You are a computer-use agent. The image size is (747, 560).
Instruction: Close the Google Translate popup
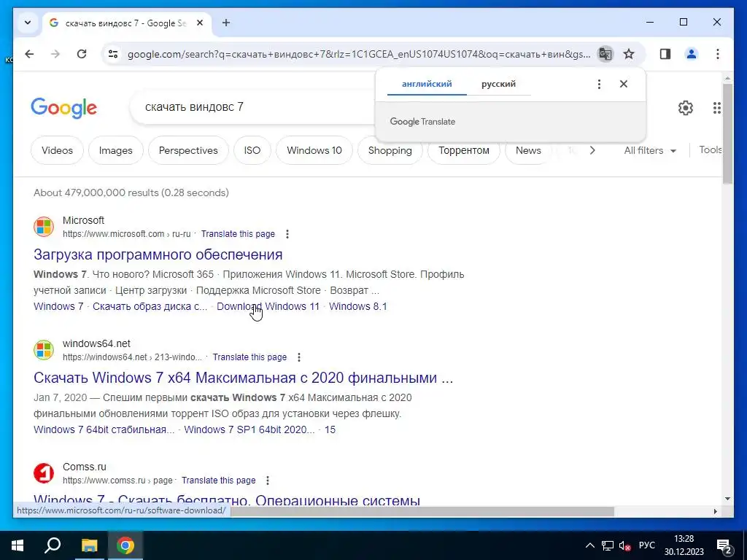(x=624, y=85)
